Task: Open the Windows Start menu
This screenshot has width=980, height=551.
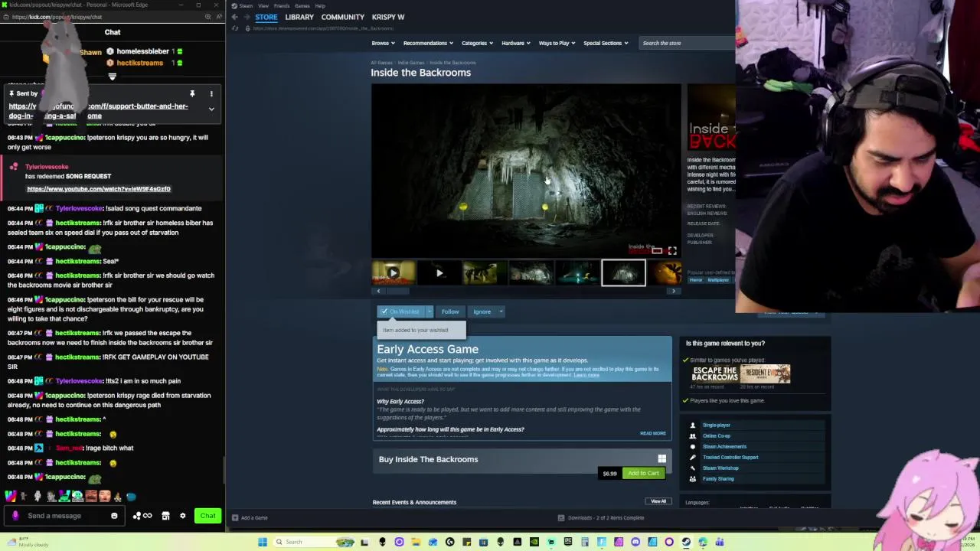Action: (263, 542)
